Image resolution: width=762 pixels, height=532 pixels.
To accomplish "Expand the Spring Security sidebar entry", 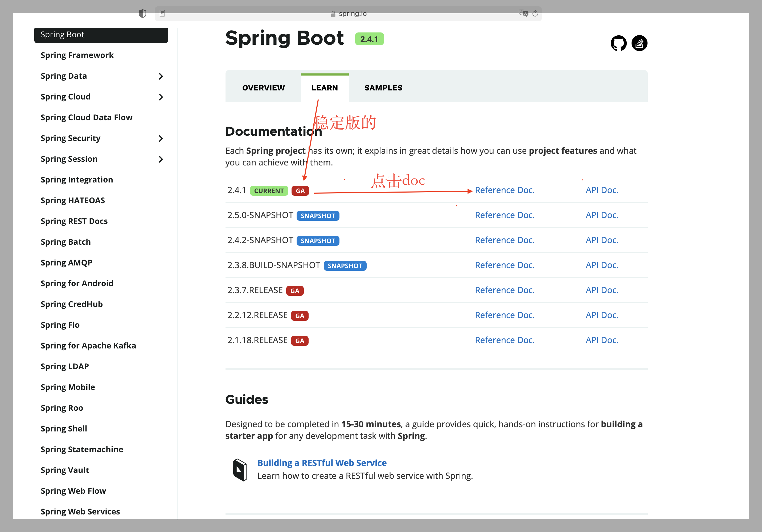I will click(x=161, y=138).
